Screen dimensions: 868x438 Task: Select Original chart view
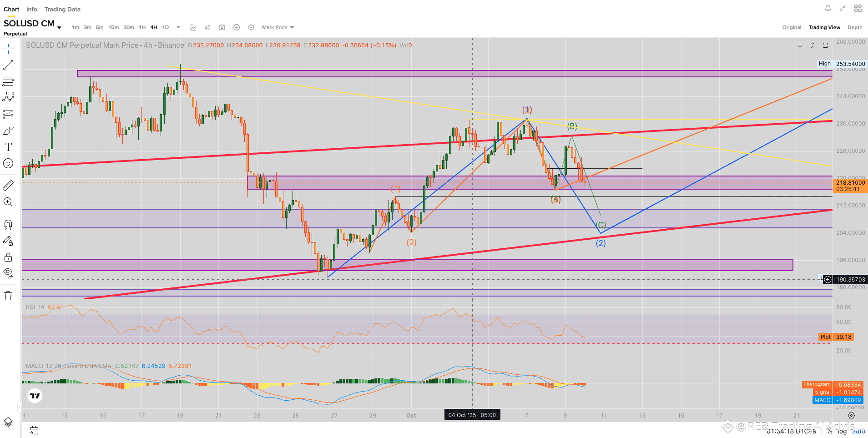pos(792,27)
